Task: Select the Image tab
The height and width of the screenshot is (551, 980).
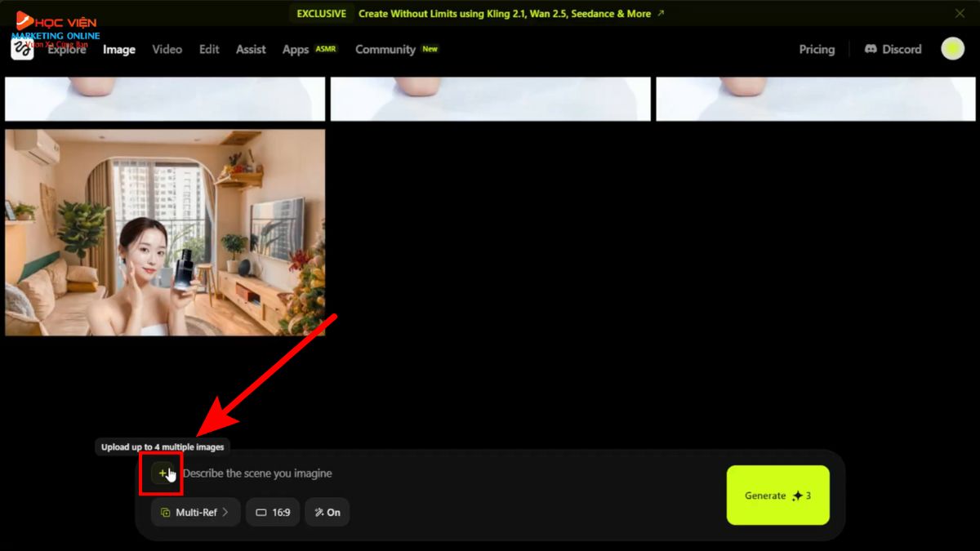Action: click(x=119, y=49)
